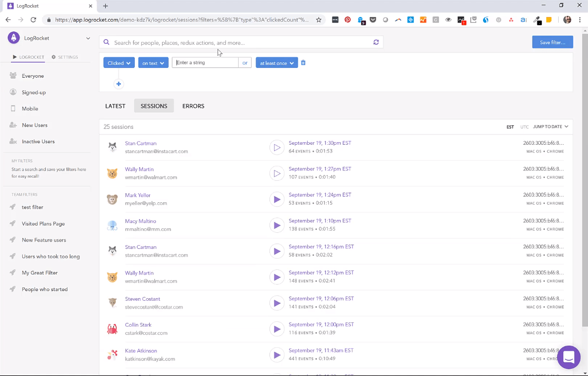Delete the Clicked filter with trash icon
This screenshot has height=376, width=588.
click(x=303, y=63)
